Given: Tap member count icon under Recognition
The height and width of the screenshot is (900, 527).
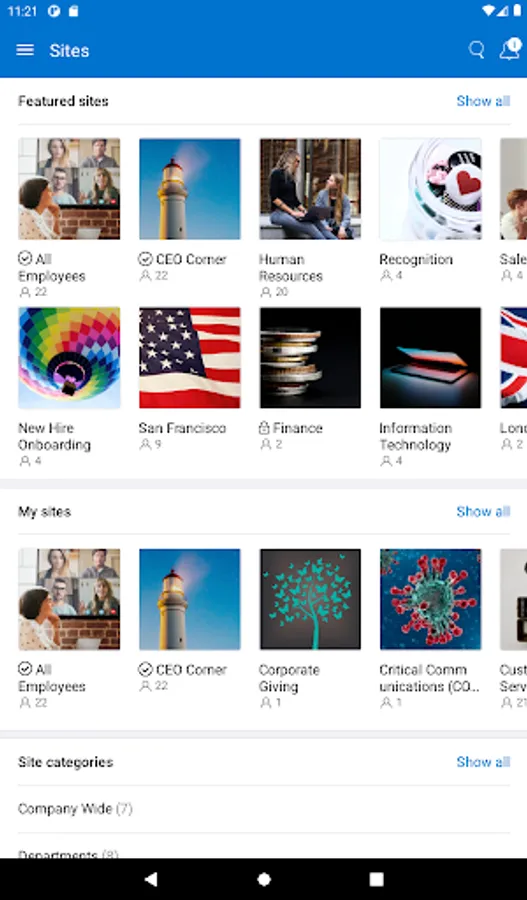Looking at the screenshot, I should tap(386, 276).
